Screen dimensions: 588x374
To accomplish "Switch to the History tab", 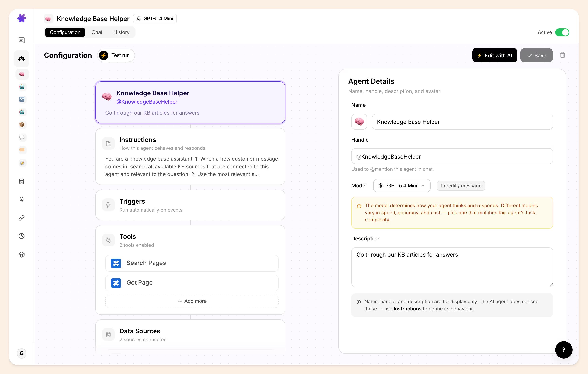I will pos(121,32).
